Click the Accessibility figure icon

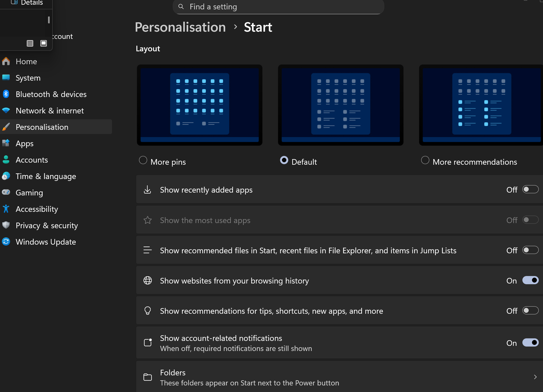click(6, 209)
